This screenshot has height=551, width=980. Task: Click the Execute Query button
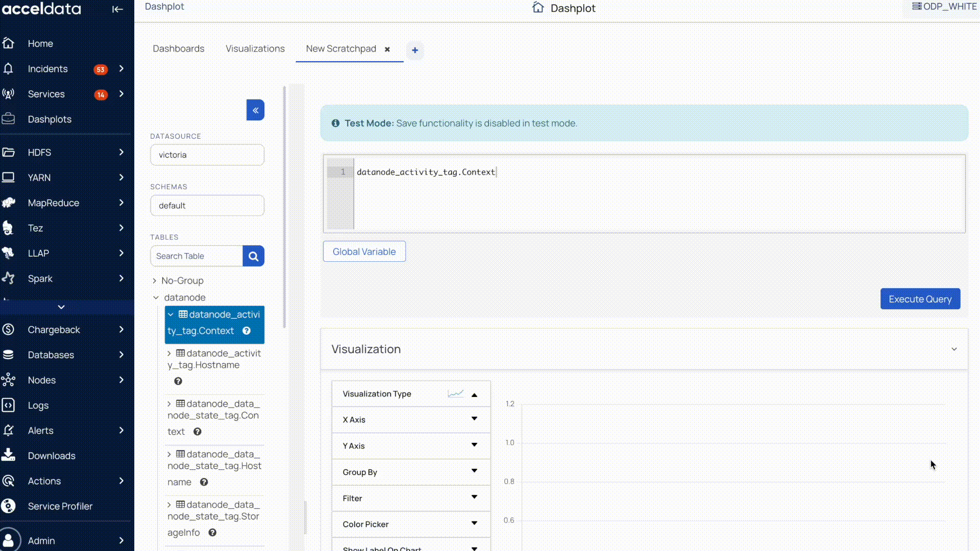pyautogui.click(x=920, y=299)
